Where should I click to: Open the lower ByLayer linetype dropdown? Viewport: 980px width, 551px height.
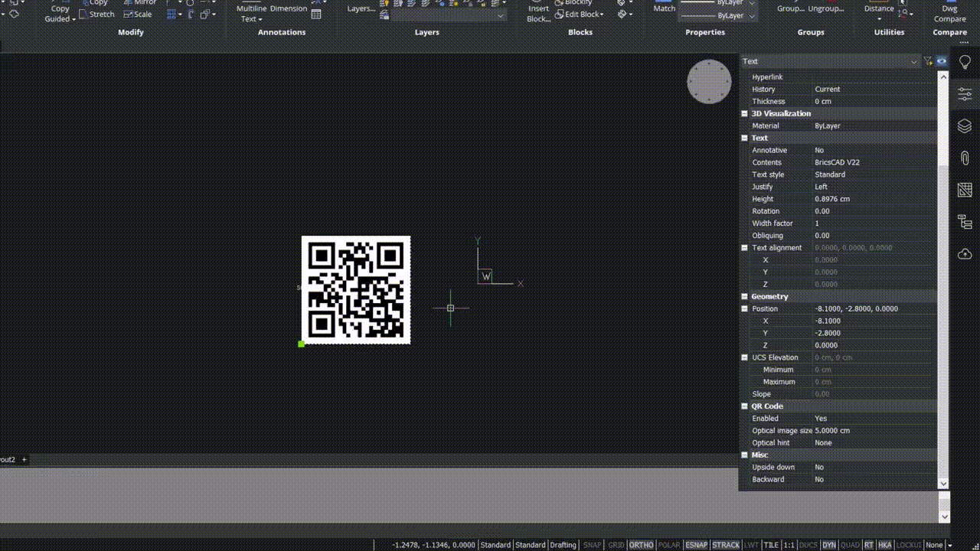point(752,15)
